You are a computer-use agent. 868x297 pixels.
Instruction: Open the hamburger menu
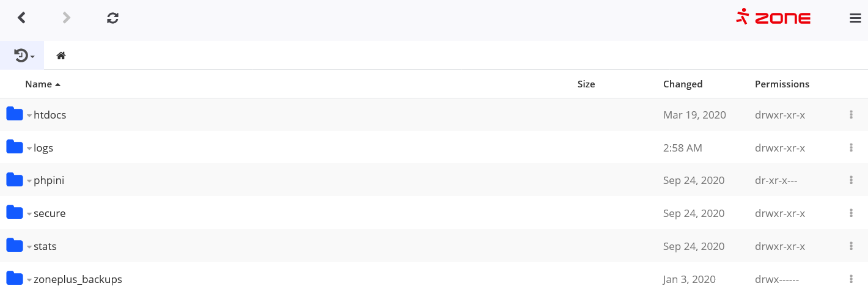click(x=855, y=18)
